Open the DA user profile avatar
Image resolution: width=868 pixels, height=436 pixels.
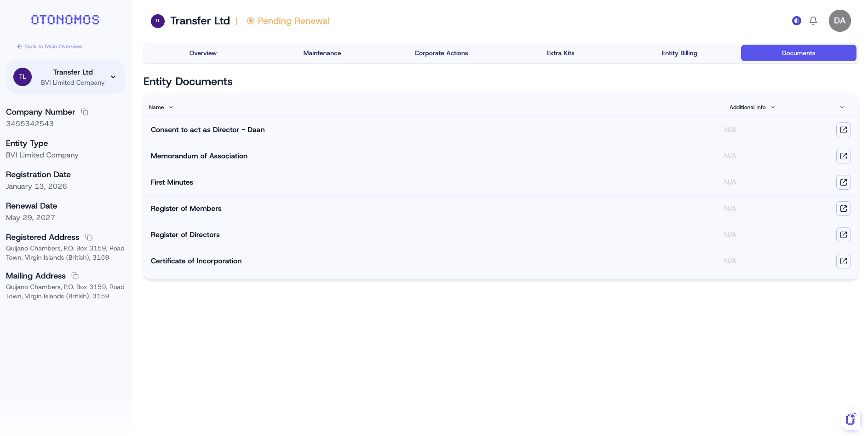point(839,21)
